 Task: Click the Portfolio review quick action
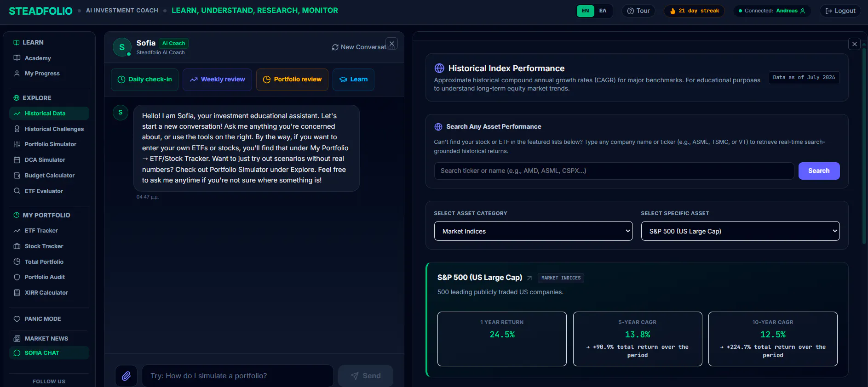pos(292,80)
